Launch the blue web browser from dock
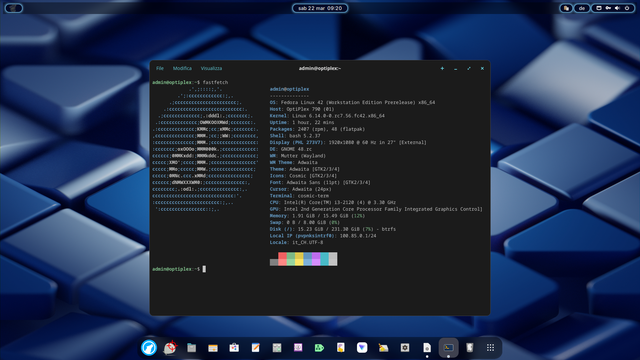This screenshot has width=640, height=360. (149, 348)
